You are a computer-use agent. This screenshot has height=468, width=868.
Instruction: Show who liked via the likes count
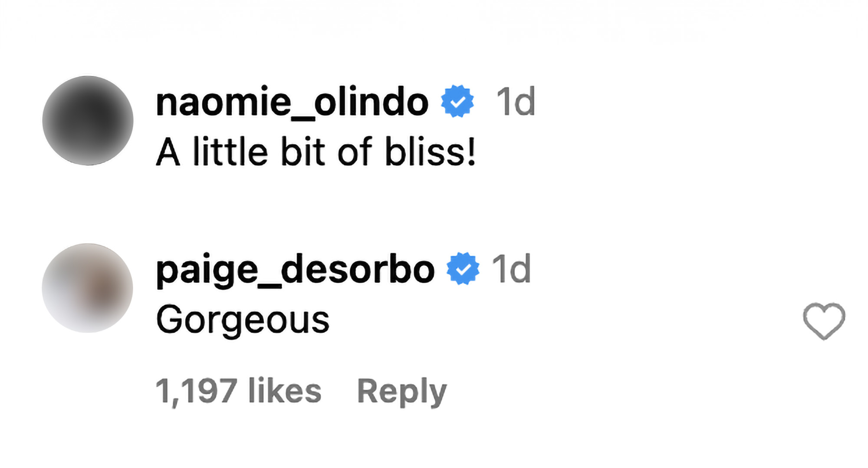coord(238,391)
